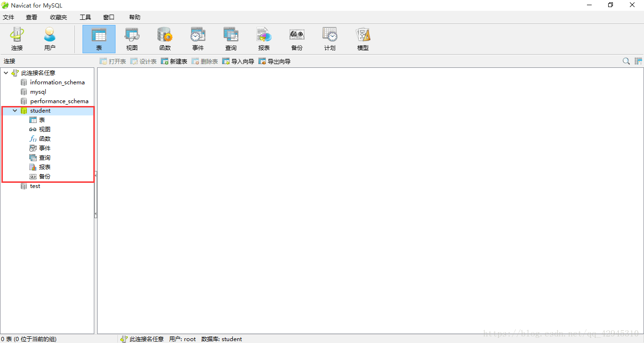Collapse the 此连接名任意 connection node
The image size is (644, 343).
6,73
